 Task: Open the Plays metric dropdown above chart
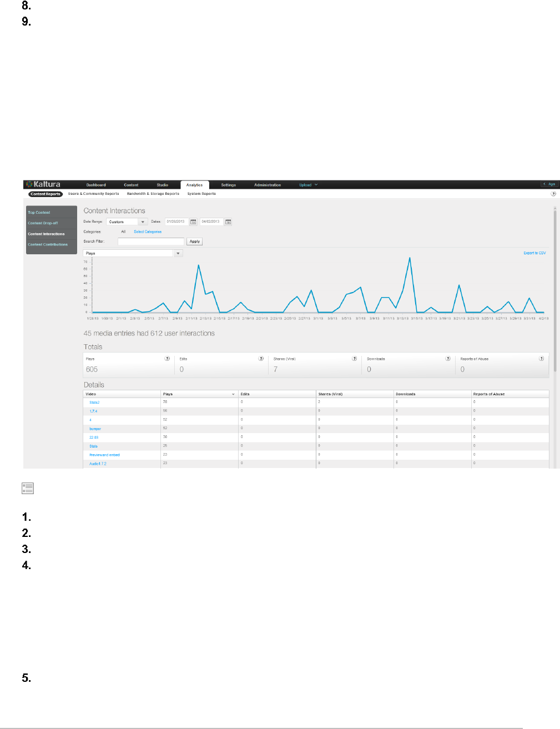(133, 253)
